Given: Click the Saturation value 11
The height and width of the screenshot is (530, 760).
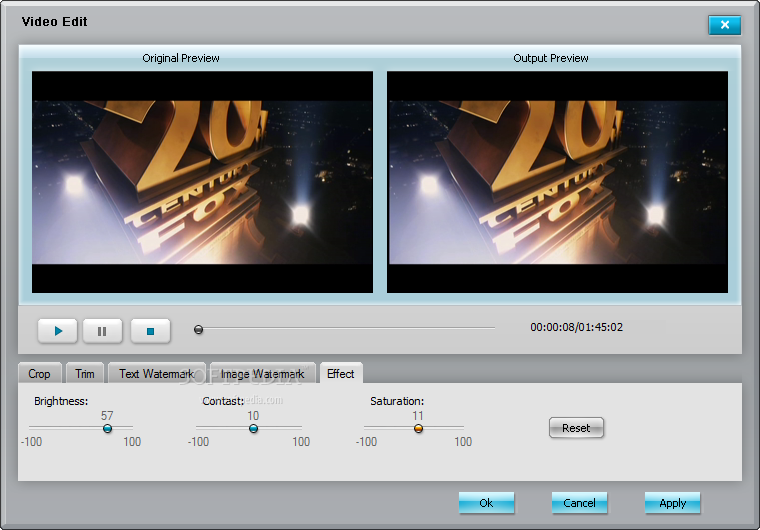Looking at the screenshot, I should click(418, 416).
